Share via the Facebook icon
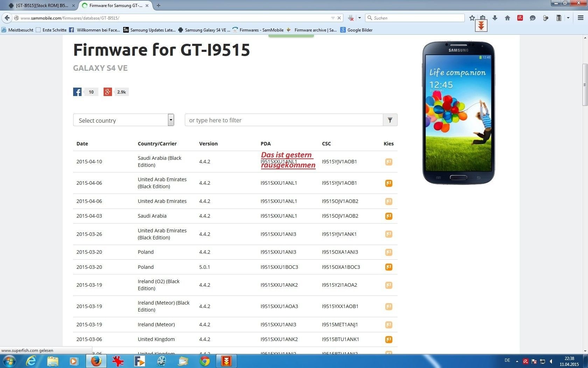This screenshot has height=368, width=588. (77, 92)
